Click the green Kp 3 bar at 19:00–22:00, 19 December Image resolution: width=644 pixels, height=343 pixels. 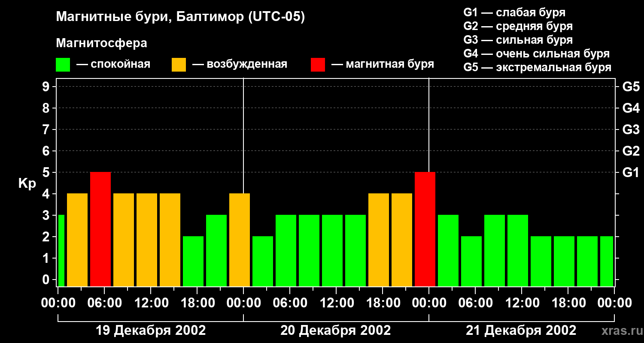216,250
